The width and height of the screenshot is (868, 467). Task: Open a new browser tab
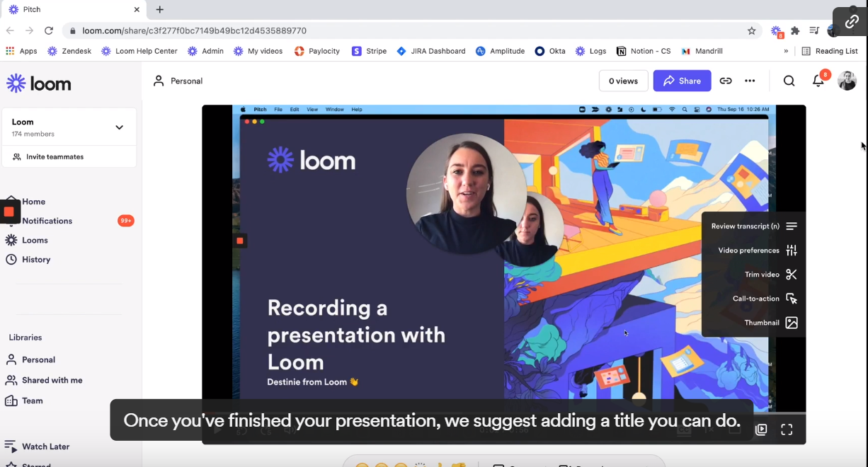click(x=160, y=9)
